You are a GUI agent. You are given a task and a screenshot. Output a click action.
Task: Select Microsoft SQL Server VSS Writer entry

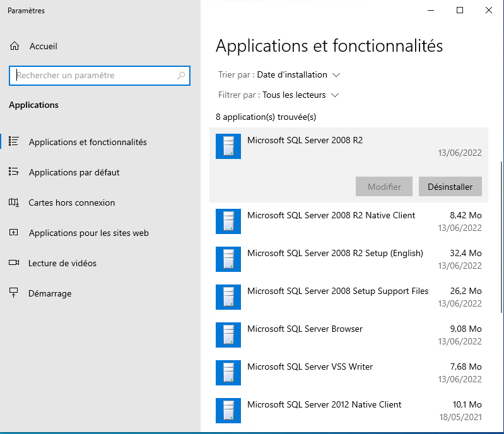(x=349, y=373)
